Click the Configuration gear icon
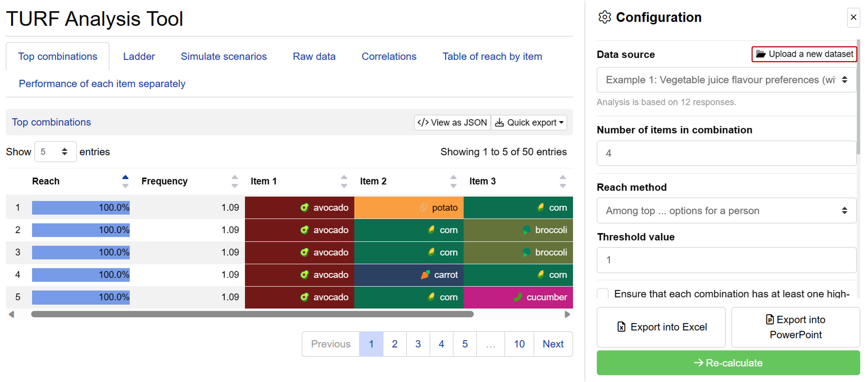This screenshot has height=382, width=868. pos(604,17)
